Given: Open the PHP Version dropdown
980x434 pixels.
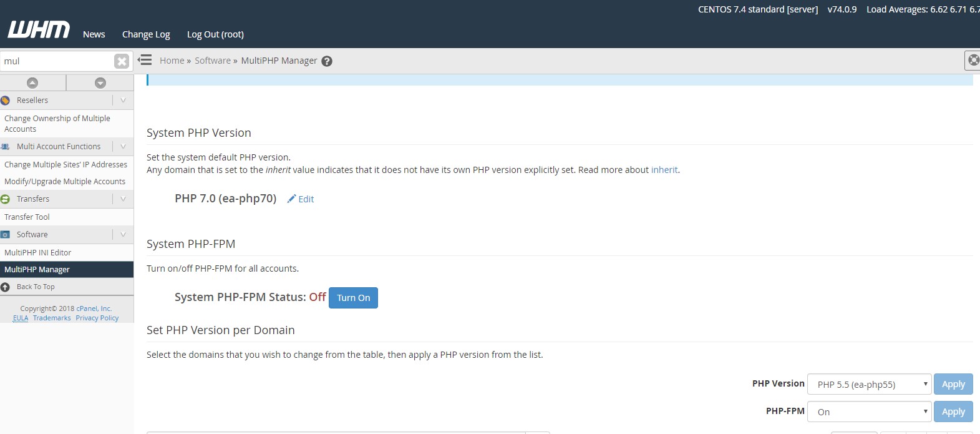Looking at the screenshot, I should pos(869,385).
